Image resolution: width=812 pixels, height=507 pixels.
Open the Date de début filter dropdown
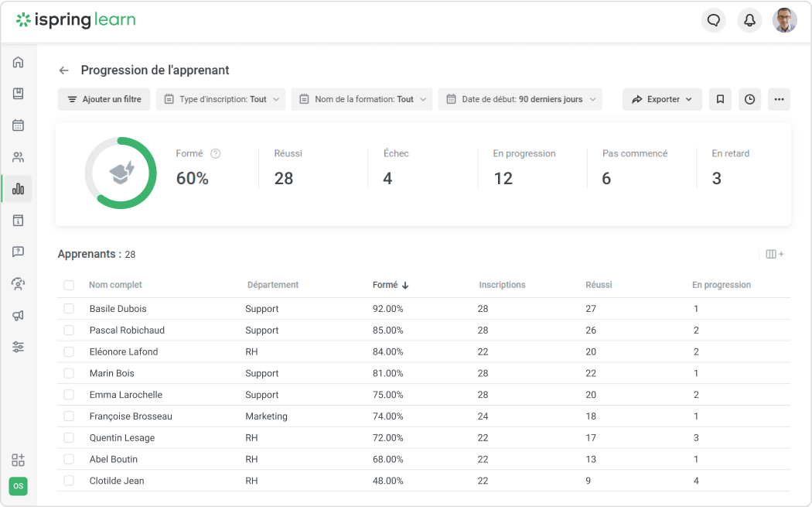click(x=520, y=99)
